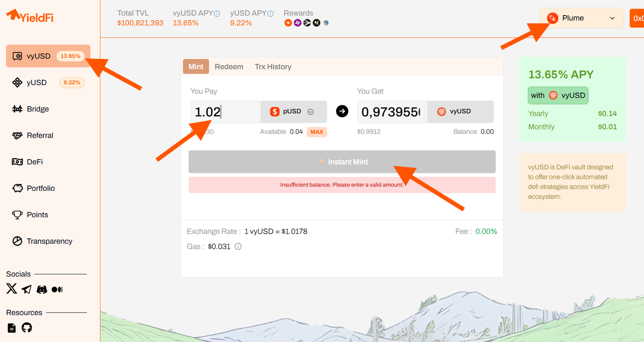Screen dimensions: 644x342
Task: Click the purple Rewards icon
Action: coord(297,23)
